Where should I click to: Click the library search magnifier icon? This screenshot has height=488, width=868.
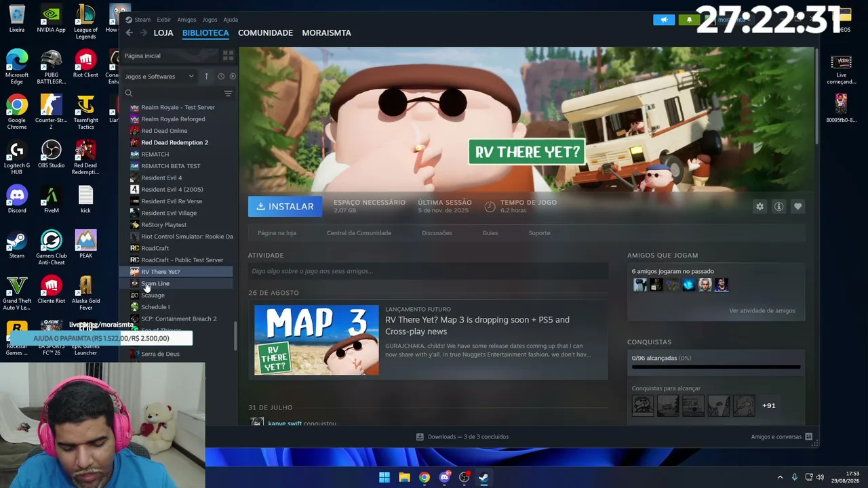pos(128,93)
